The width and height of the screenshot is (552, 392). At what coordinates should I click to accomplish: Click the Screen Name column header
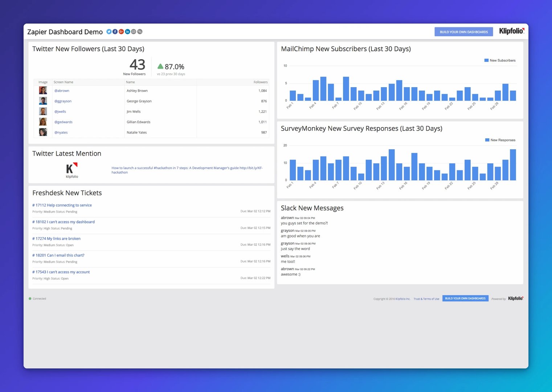(x=64, y=82)
